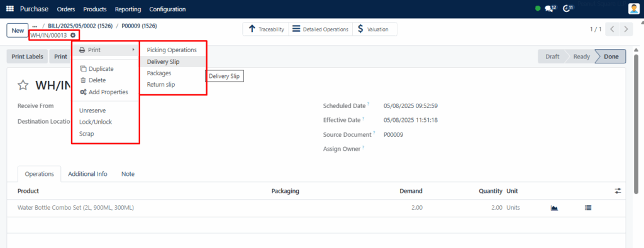Print the Return slip report

point(173,85)
